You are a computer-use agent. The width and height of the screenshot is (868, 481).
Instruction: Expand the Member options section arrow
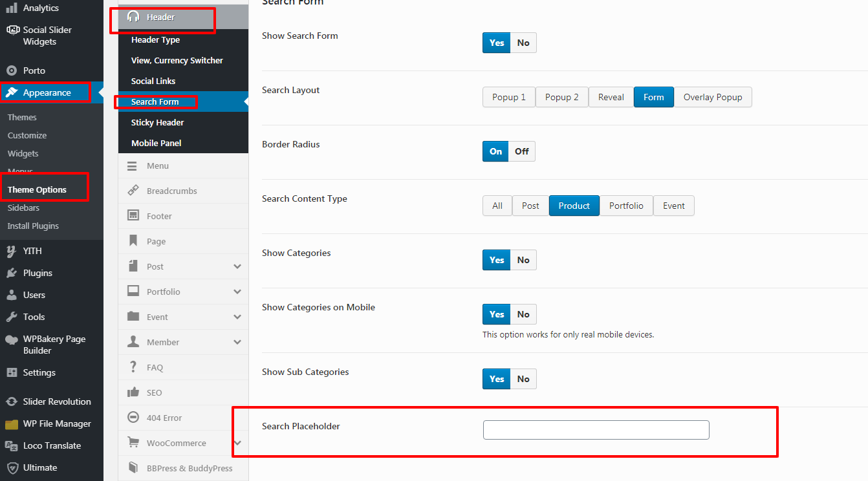[237, 342]
